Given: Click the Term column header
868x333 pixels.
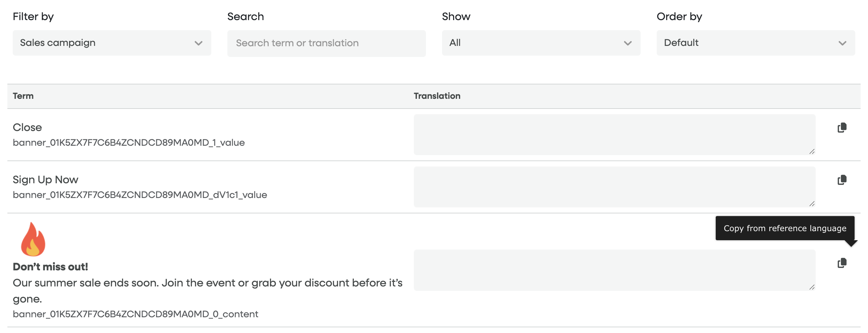Looking at the screenshot, I should [x=23, y=96].
